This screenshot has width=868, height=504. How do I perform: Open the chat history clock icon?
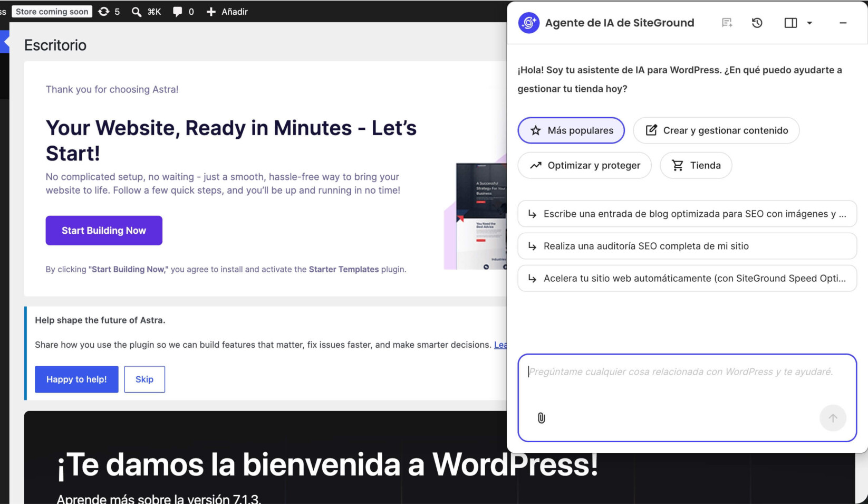(x=757, y=23)
